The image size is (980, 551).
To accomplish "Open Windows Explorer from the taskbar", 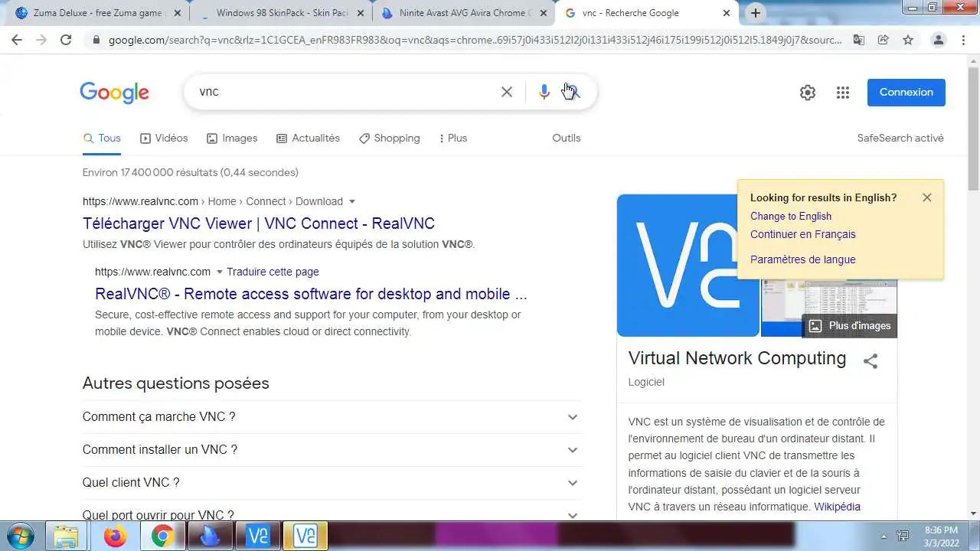I will pos(67,536).
